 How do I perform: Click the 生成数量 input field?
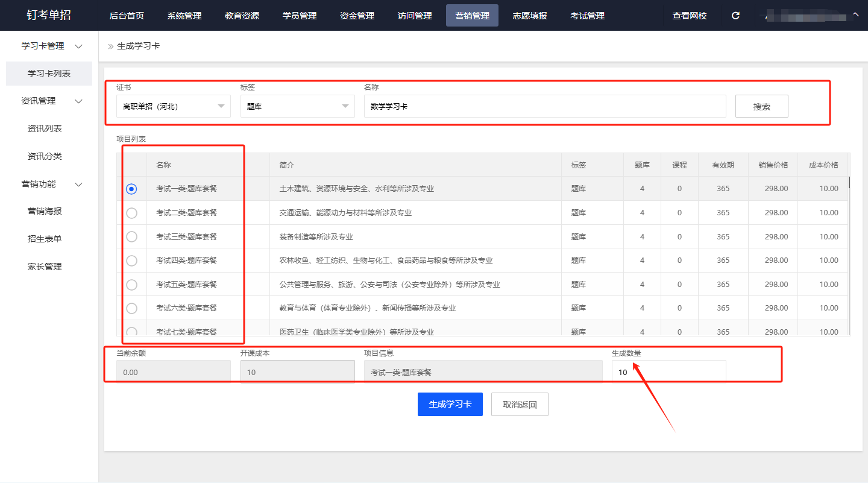coord(668,372)
